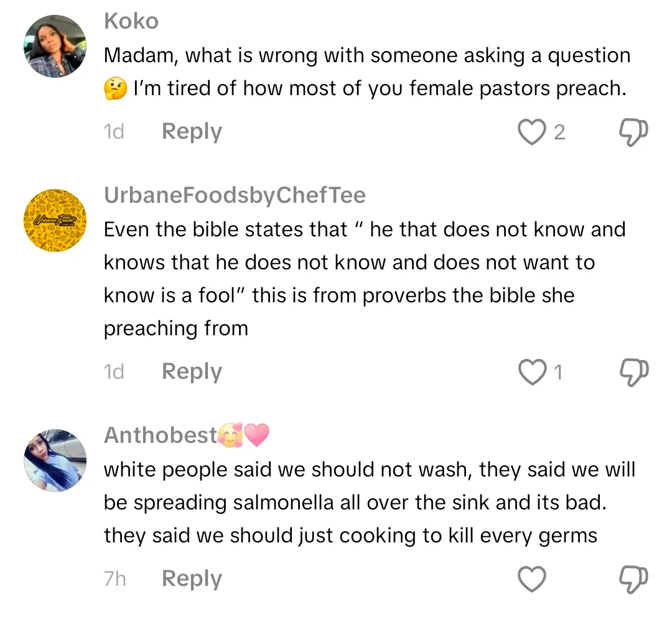Like Koko's comment with heart icon
The height and width of the screenshot is (627, 672).
click(531, 132)
